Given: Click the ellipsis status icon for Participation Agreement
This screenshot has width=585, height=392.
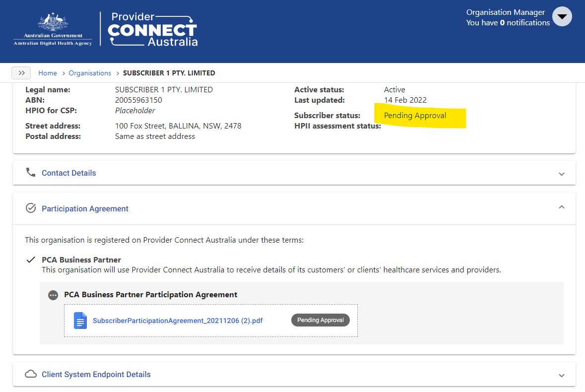Looking at the screenshot, I should click(x=53, y=295).
